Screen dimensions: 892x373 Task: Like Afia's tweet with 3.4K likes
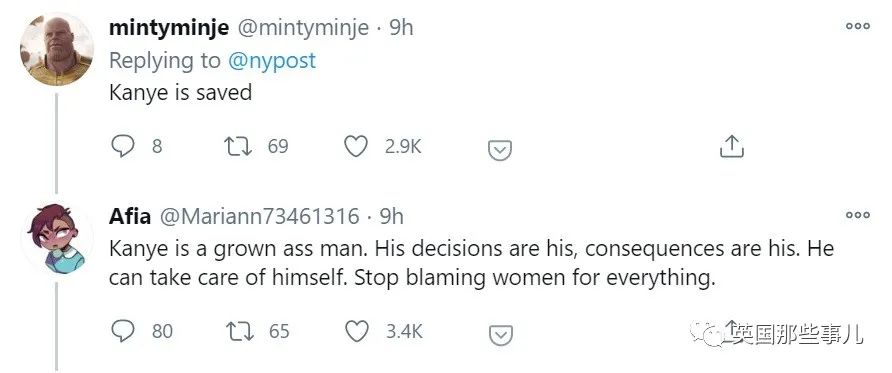[x=357, y=331]
